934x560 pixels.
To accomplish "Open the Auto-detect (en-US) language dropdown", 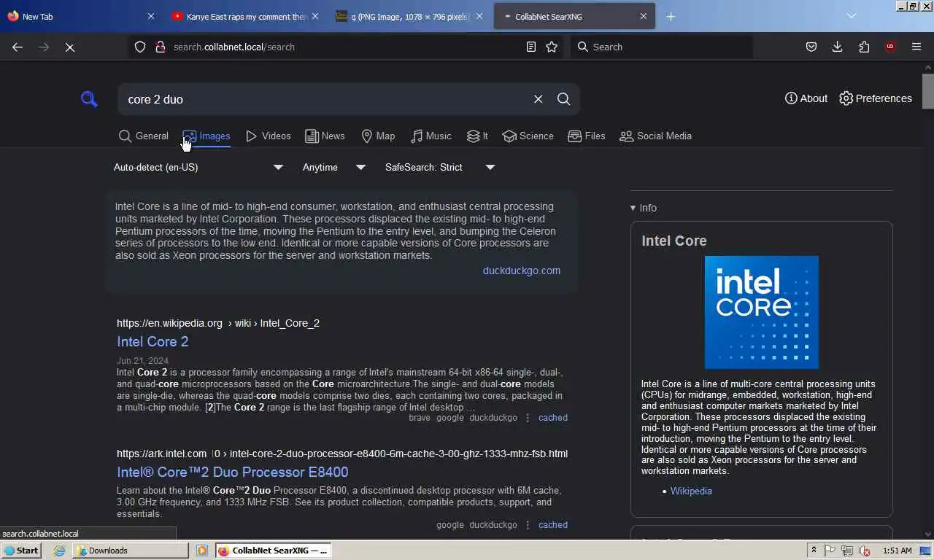I will pos(198,167).
